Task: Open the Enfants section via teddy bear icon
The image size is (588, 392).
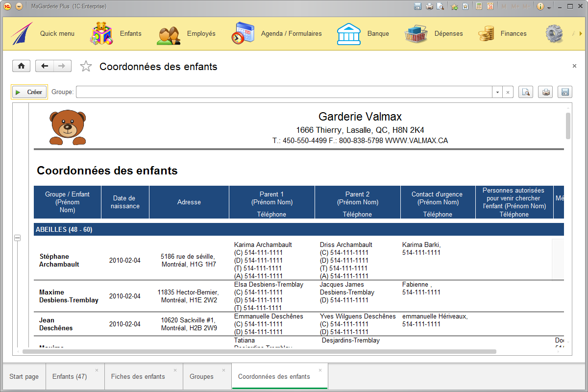Action: coord(102,33)
